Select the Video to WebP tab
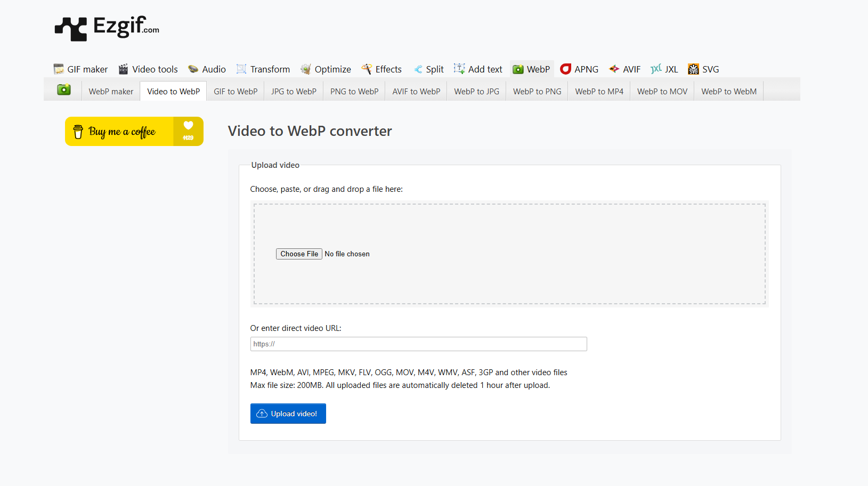Screen dimensions: 868x486 click(174, 91)
